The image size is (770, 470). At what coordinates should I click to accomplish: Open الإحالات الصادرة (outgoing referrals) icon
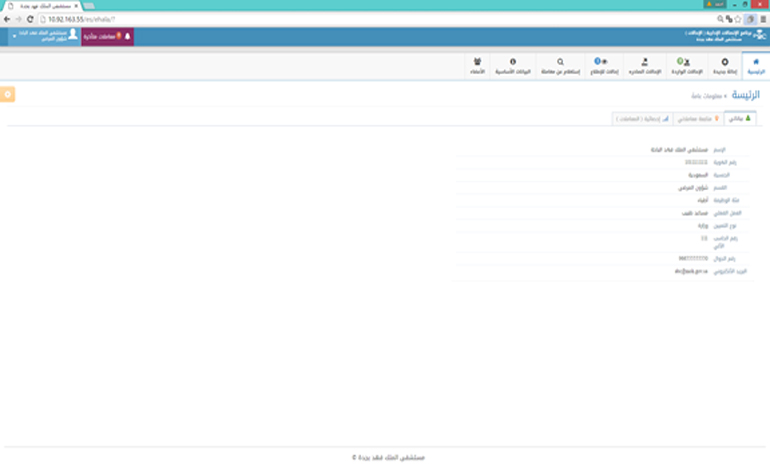645,66
